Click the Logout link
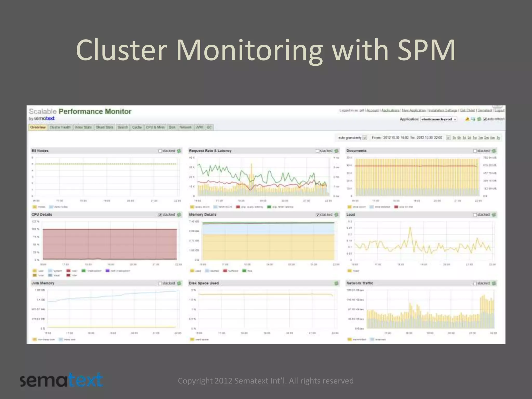The image size is (532, 399). [x=499, y=110]
